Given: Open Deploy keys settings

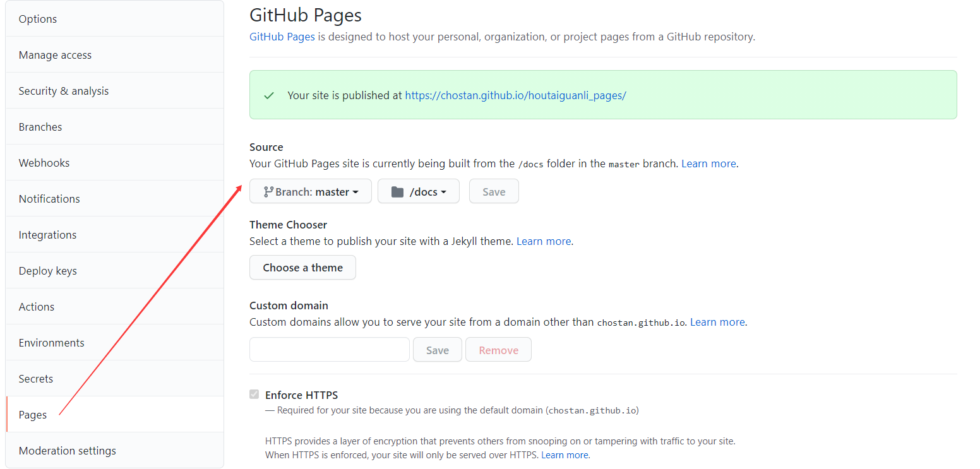Looking at the screenshot, I should [114, 271].
